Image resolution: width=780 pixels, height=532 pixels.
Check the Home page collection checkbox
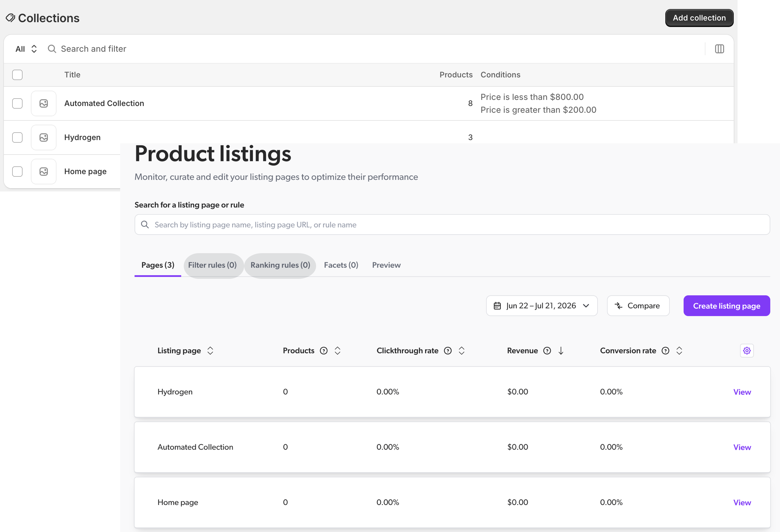[17, 172]
